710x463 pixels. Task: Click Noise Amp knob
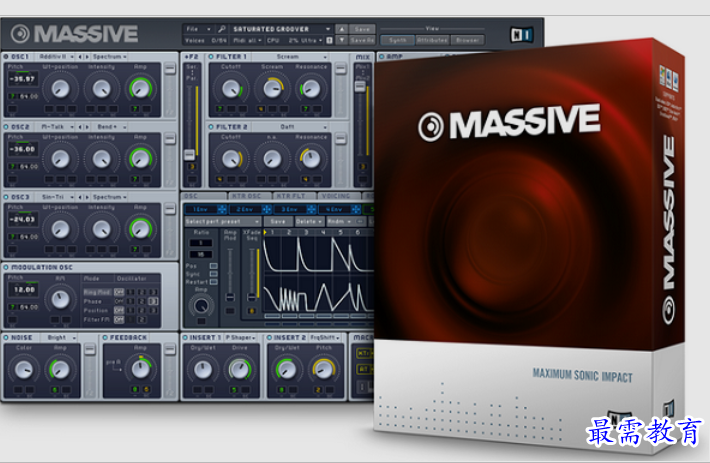click(60, 370)
